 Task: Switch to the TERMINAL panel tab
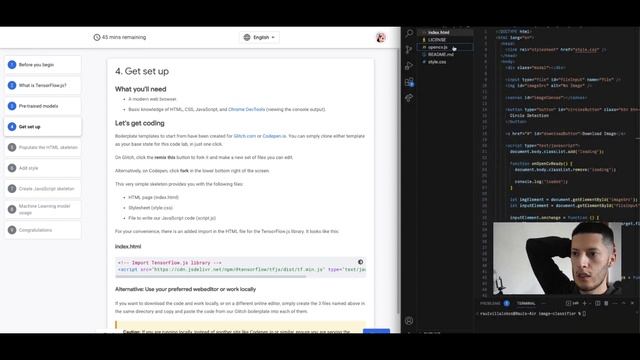coord(526,303)
